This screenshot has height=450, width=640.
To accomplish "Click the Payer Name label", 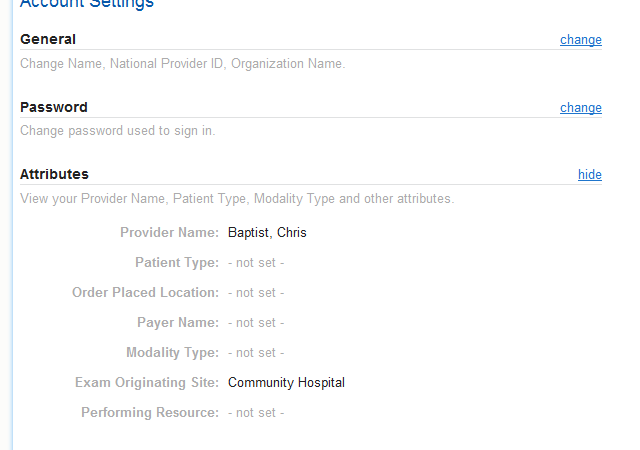I will point(178,323).
